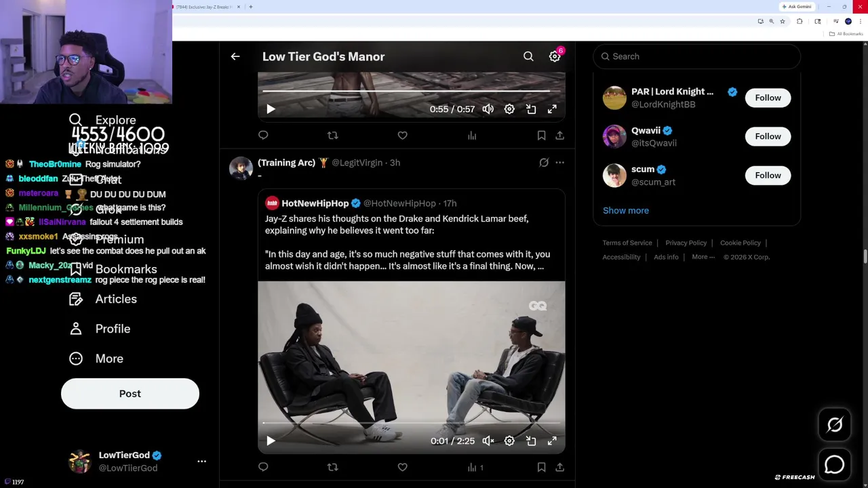The image size is (868, 488).
Task: Open the Cookie Policy link
Action: 740,243
